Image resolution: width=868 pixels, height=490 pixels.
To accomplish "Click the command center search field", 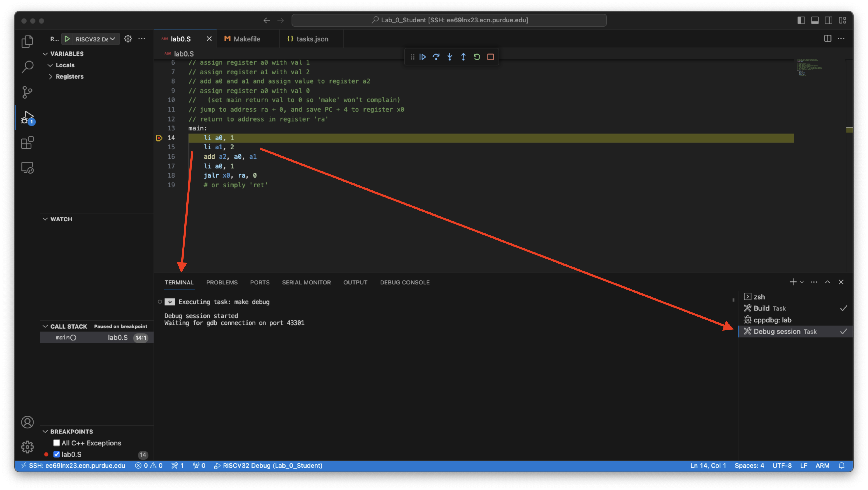I will click(x=449, y=20).
